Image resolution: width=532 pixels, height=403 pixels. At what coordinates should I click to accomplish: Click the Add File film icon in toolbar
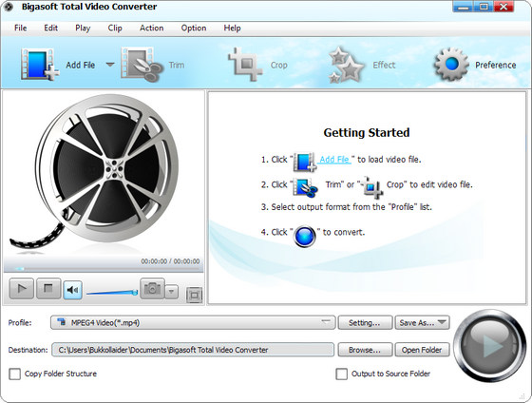(39, 65)
